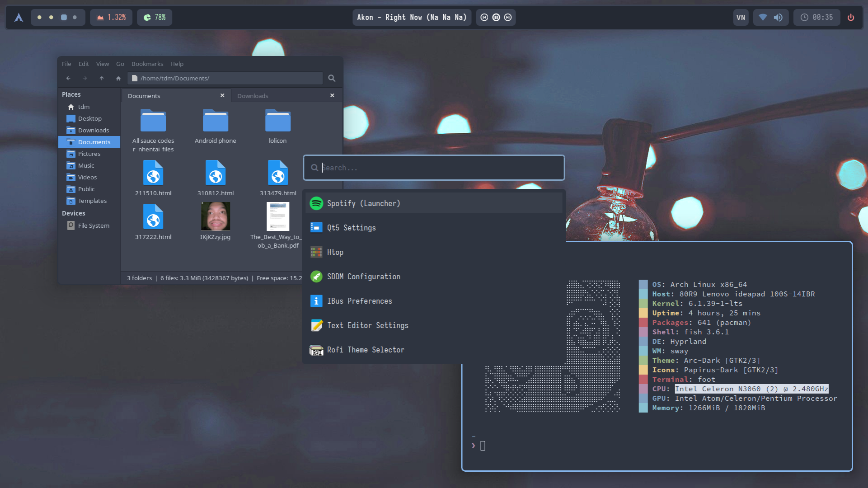Skip to the next track

(x=508, y=18)
